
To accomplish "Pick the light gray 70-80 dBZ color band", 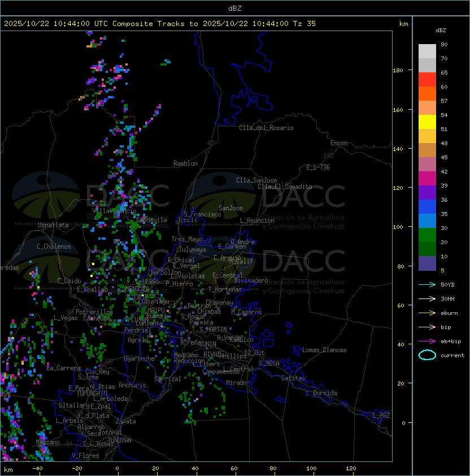I will [x=427, y=51].
